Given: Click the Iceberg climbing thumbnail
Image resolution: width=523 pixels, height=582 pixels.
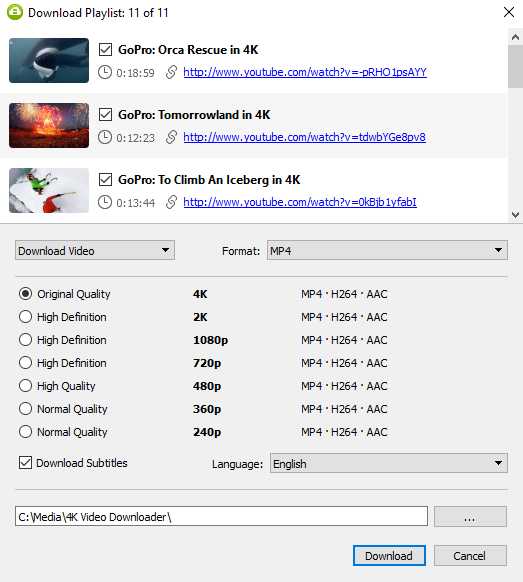Looking at the screenshot, I should (x=49, y=190).
